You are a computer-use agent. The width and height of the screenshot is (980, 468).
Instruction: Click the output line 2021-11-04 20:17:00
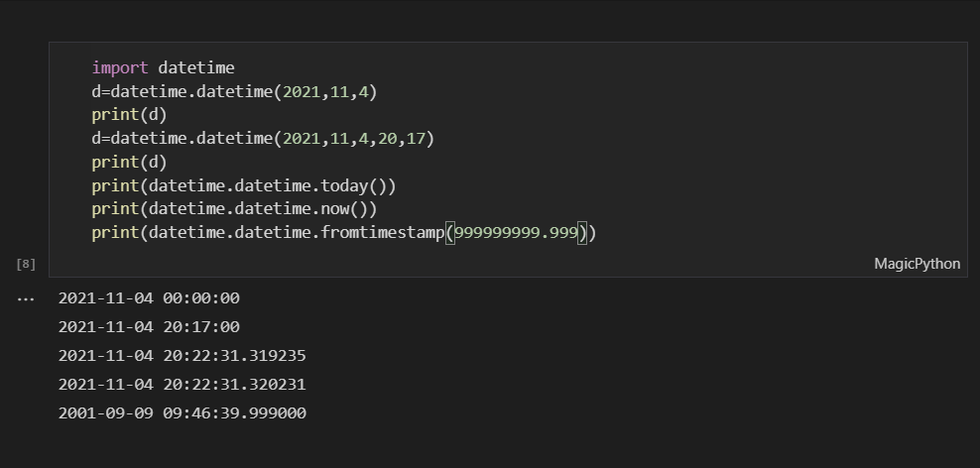149,327
